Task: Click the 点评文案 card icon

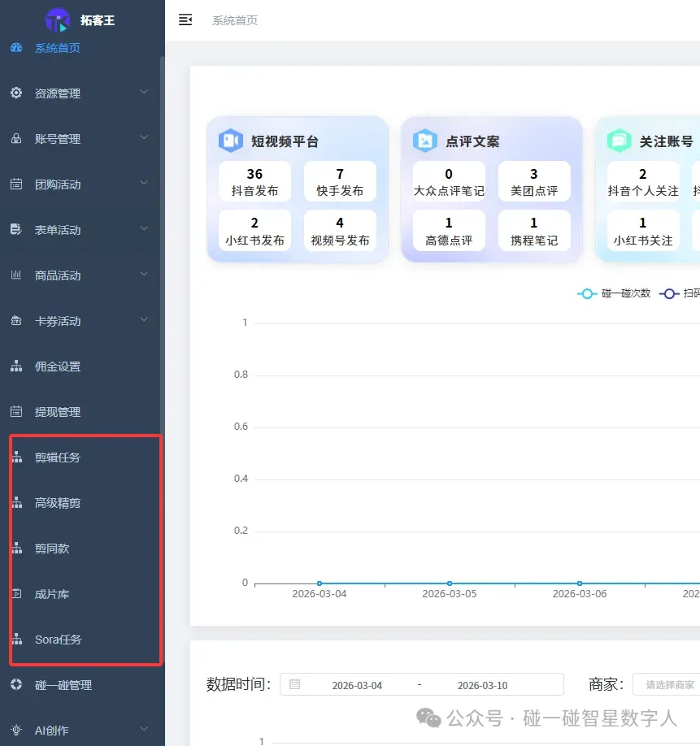Action: point(426,140)
